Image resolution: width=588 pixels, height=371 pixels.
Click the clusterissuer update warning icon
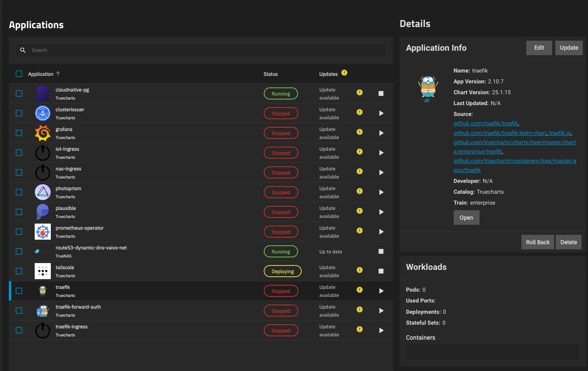(359, 112)
